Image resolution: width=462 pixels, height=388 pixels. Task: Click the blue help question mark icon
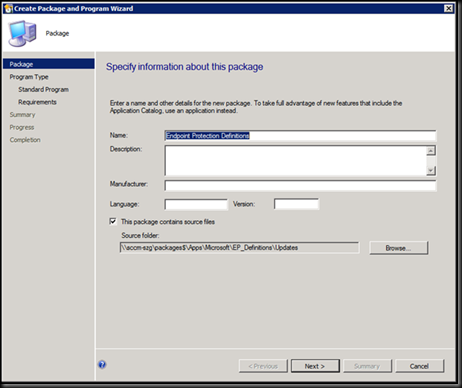(x=102, y=364)
